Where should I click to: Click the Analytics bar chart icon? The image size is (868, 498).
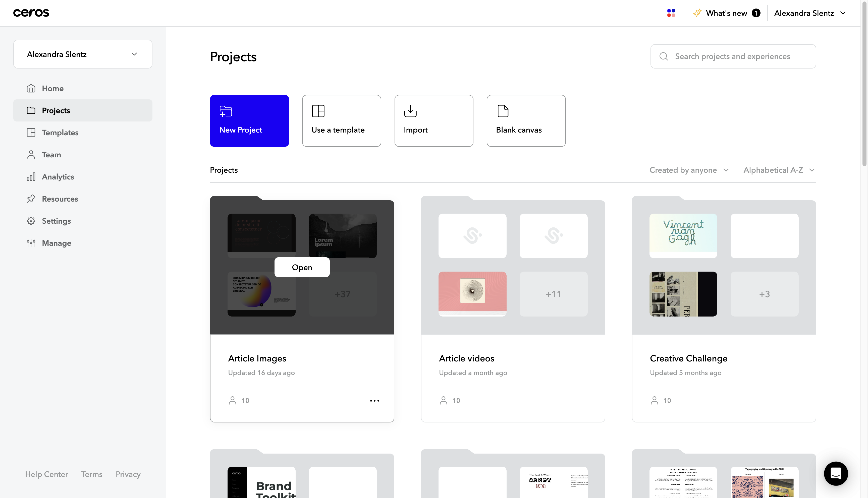(x=31, y=177)
